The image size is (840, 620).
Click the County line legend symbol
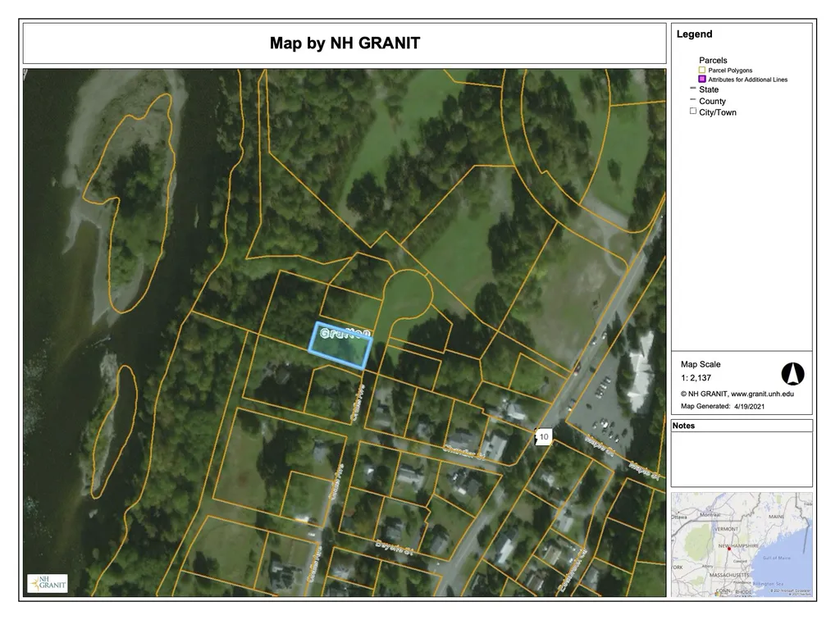pyautogui.click(x=693, y=99)
